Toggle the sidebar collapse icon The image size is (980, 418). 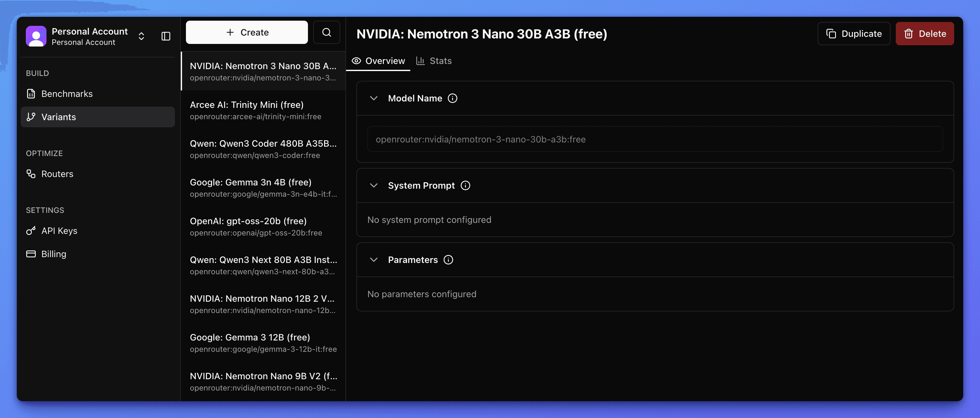166,36
